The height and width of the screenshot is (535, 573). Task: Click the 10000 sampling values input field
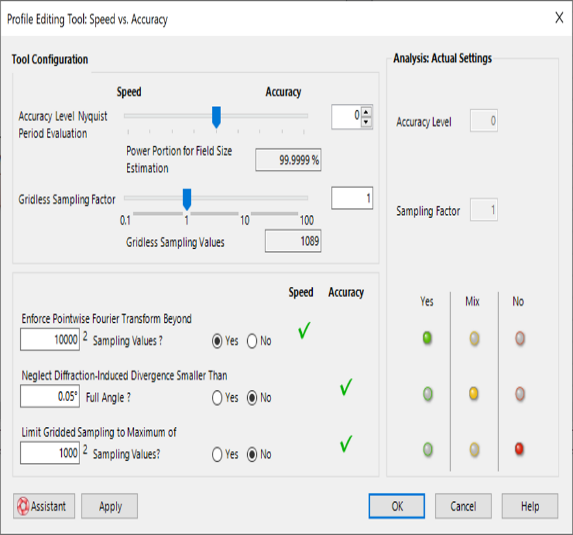[50, 339]
